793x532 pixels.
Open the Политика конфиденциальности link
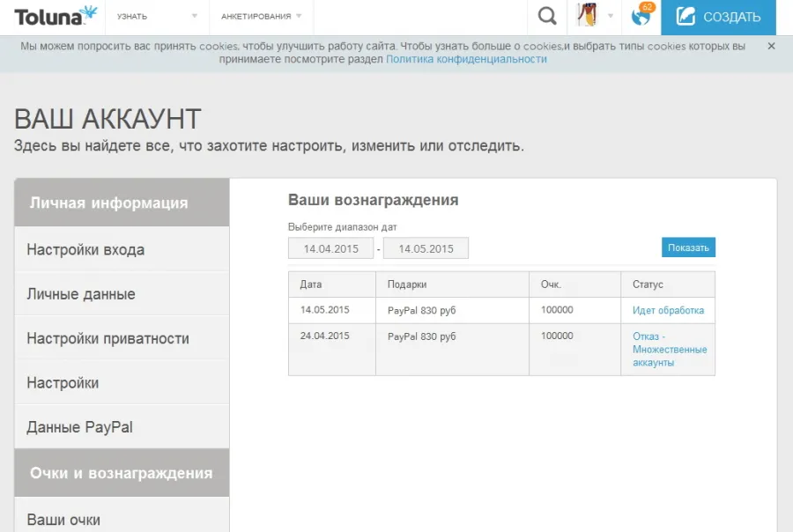(x=466, y=59)
